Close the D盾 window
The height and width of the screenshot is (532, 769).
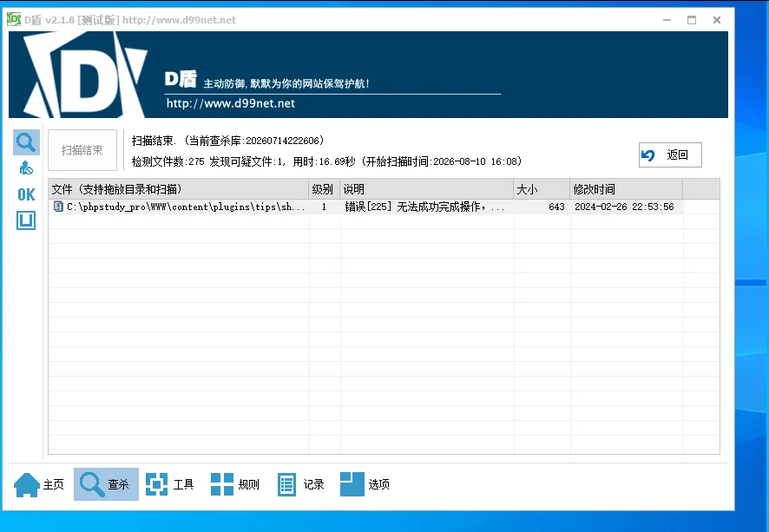[x=717, y=20]
